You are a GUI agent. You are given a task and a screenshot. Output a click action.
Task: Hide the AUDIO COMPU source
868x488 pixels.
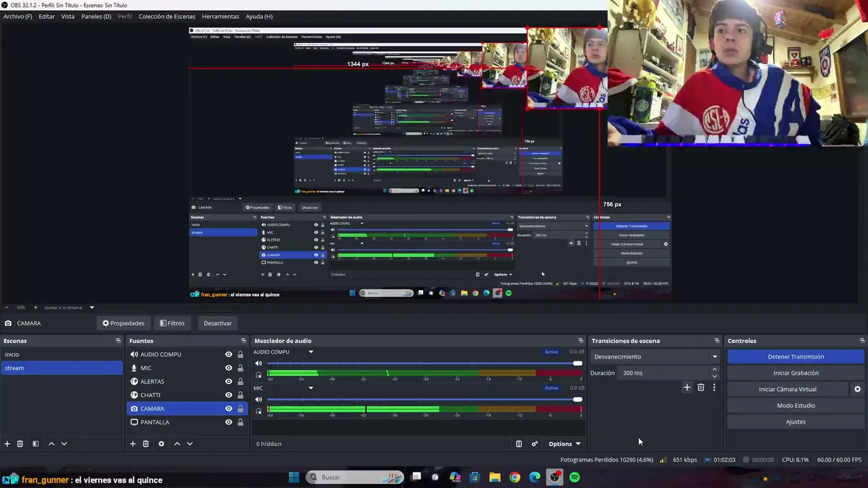(229, 354)
